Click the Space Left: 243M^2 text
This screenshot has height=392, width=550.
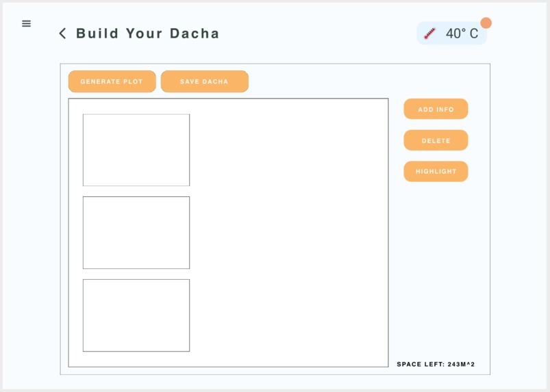(x=436, y=365)
